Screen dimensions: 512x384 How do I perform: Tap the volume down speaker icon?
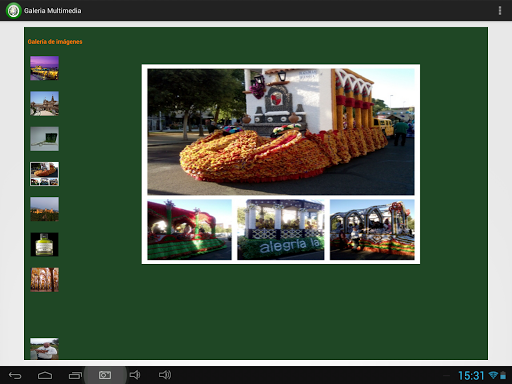coord(135,375)
